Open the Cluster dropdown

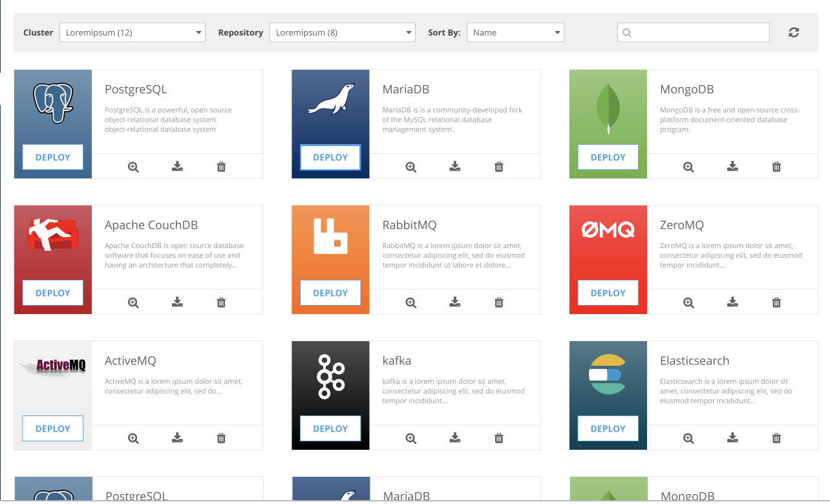[133, 32]
